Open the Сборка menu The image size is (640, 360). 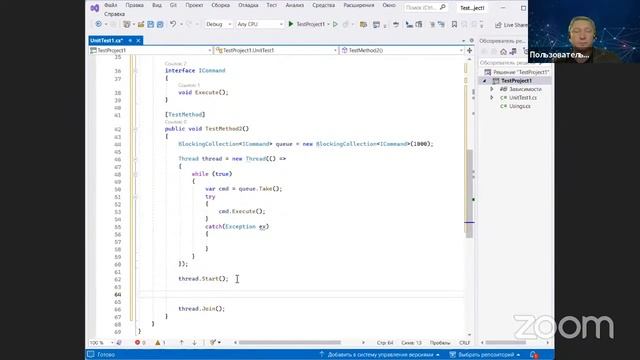click(220, 5)
